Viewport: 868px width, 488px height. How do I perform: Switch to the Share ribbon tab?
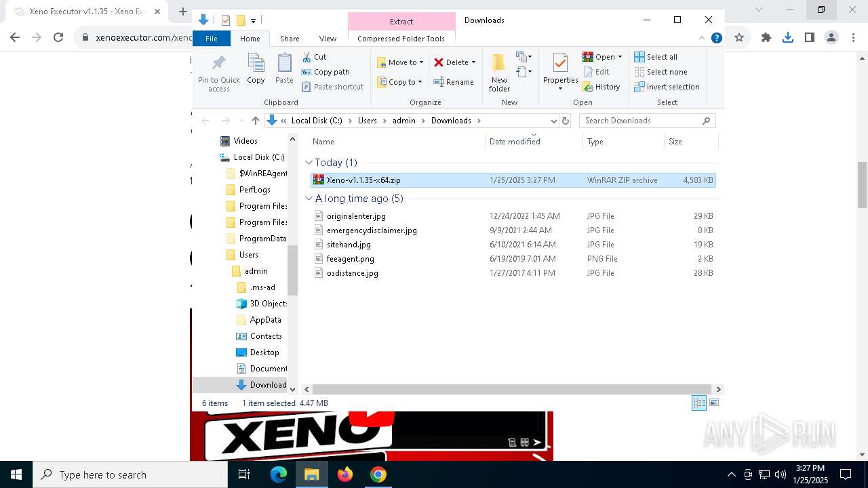pos(290,39)
